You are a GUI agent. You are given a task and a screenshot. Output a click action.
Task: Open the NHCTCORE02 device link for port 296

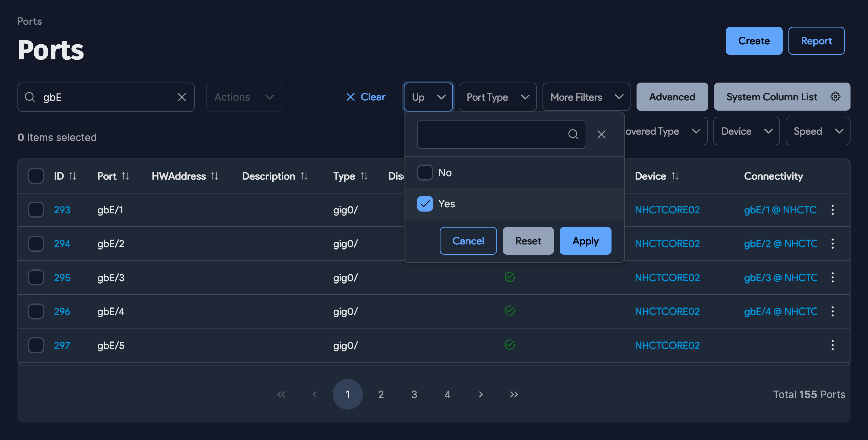667,311
